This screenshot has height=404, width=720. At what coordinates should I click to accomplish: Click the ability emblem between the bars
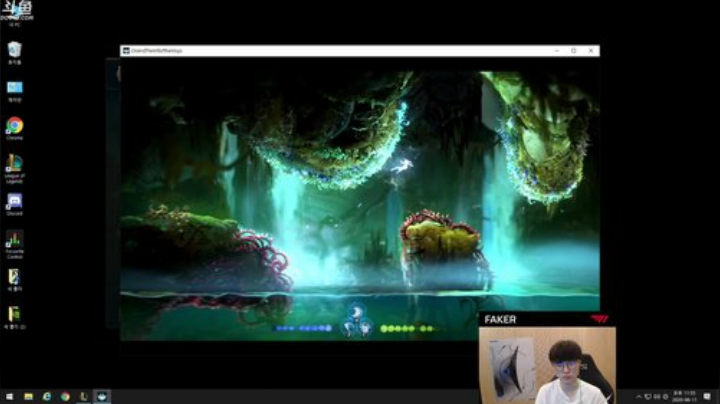pyautogui.click(x=356, y=322)
